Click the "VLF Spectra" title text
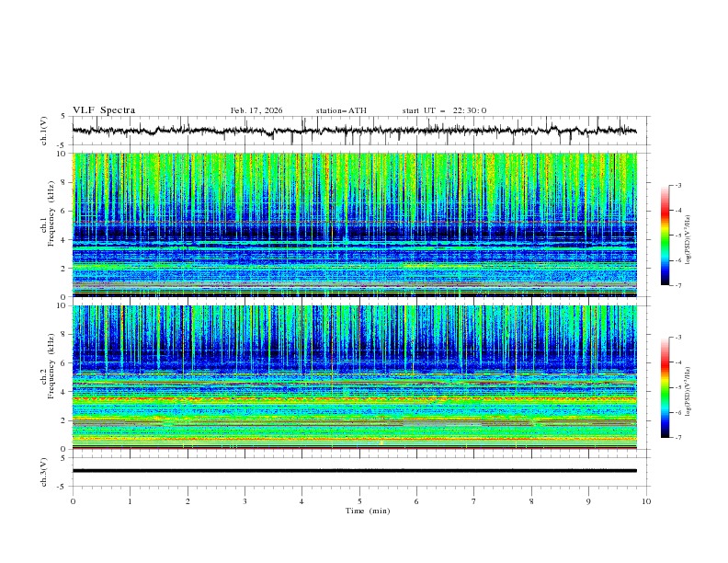 pyautogui.click(x=104, y=110)
